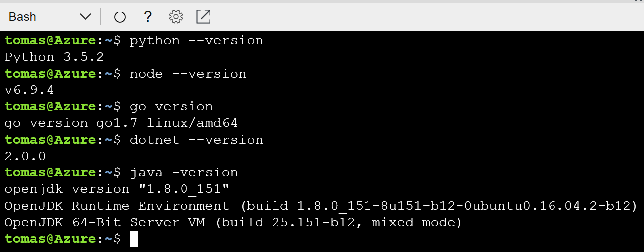The image size is (644, 252).
Task: Click the "java -version" command text
Action: coord(184,173)
